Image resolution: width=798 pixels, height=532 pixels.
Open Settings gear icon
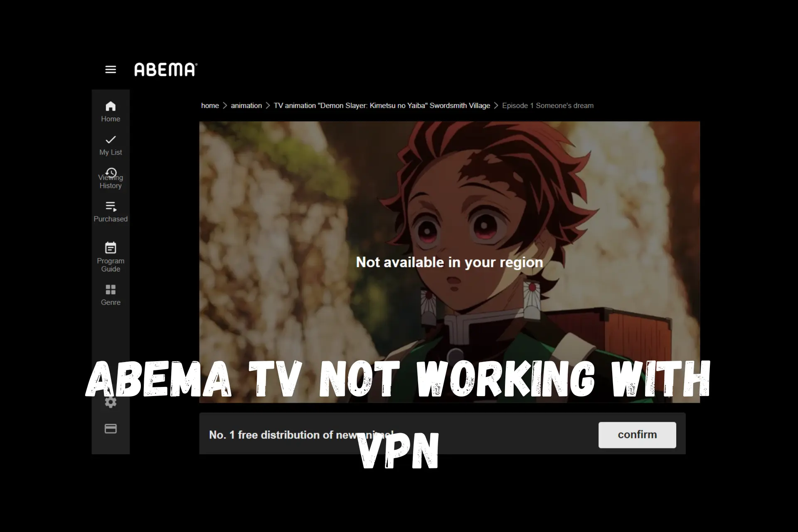tap(111, 402)
